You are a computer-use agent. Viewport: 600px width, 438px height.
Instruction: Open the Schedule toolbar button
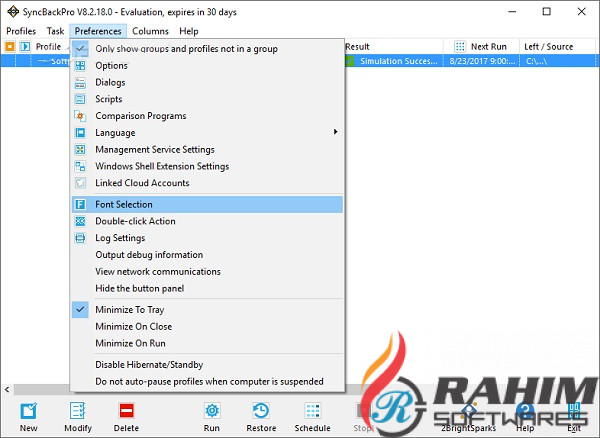point(312,417)
